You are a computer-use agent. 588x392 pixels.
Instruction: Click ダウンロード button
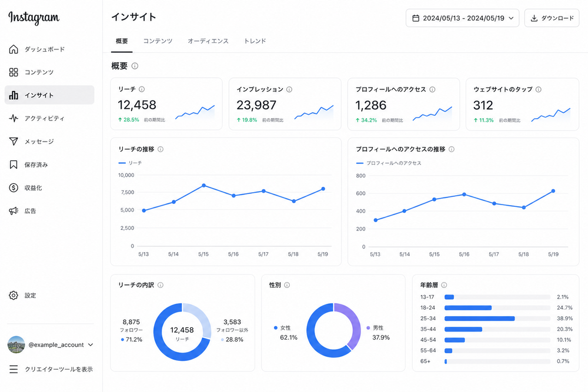coord(552,18)
